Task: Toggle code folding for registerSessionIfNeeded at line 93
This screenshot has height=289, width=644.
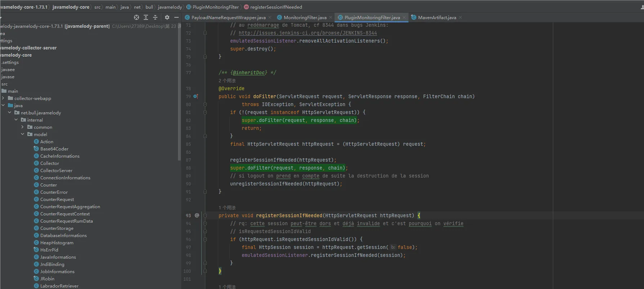Action: (x=205, y=215)
